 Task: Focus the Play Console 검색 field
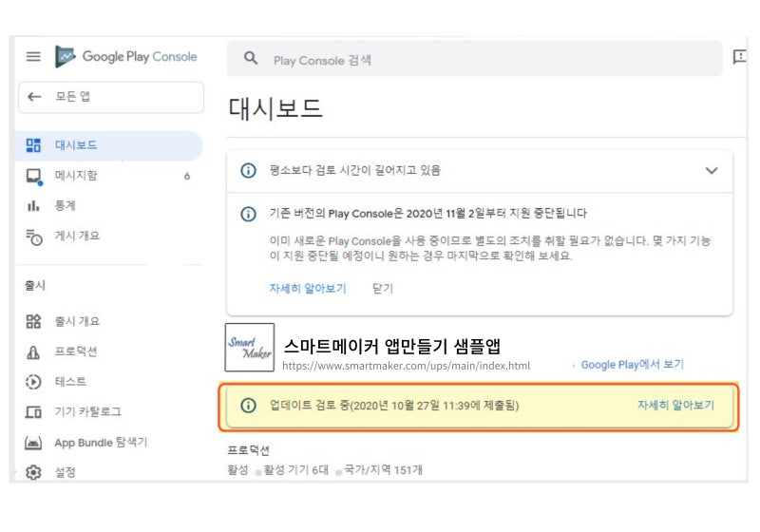474,59
